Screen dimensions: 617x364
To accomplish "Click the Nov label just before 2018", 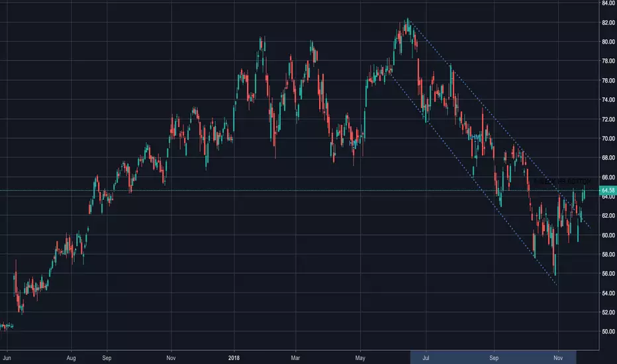I will pyautogui.click(x=171, y=358).
